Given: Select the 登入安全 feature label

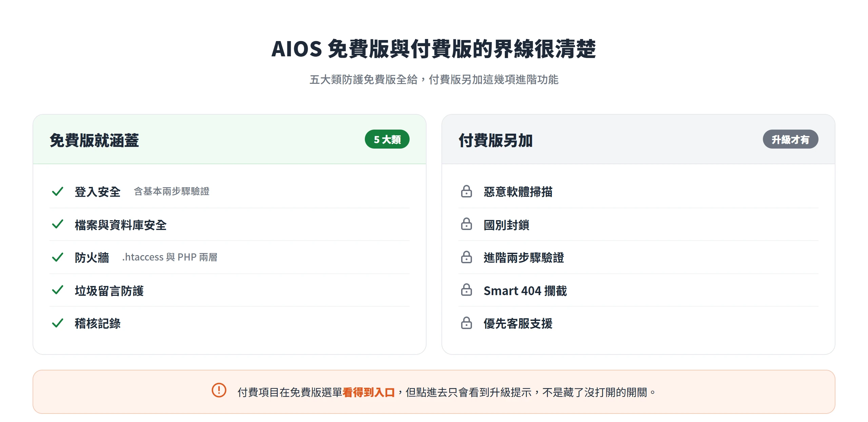Looking at the screenshot, I should (98, 192).
